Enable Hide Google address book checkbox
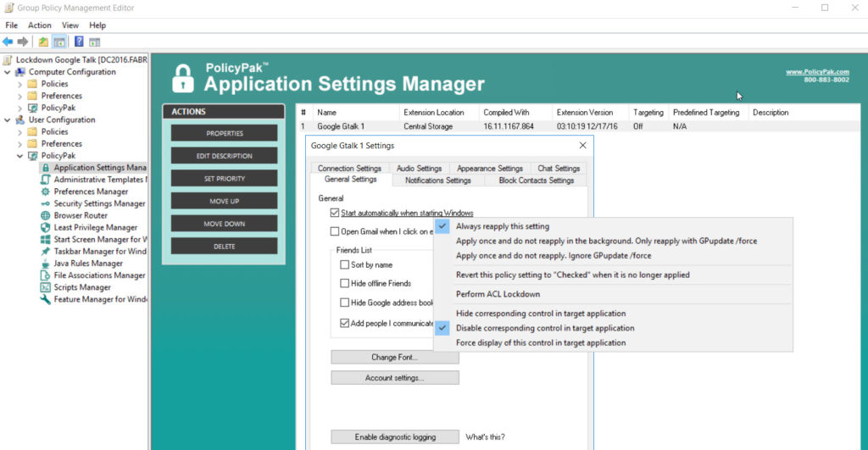 (344, 303)
